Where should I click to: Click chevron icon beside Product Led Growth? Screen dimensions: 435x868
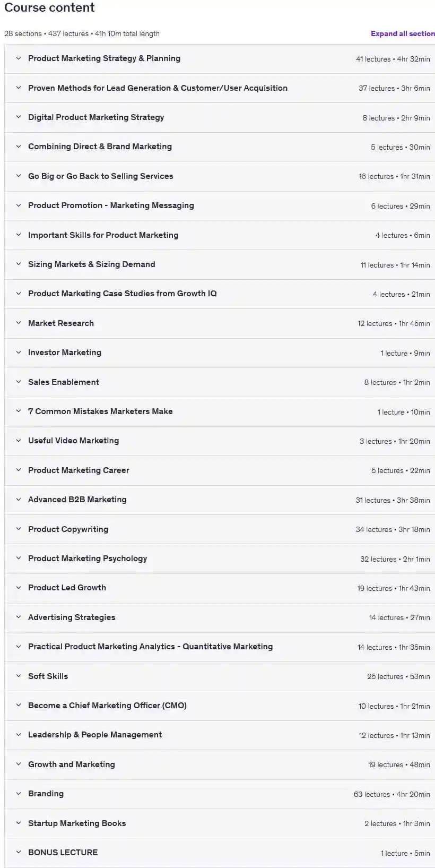pos(19,588)
